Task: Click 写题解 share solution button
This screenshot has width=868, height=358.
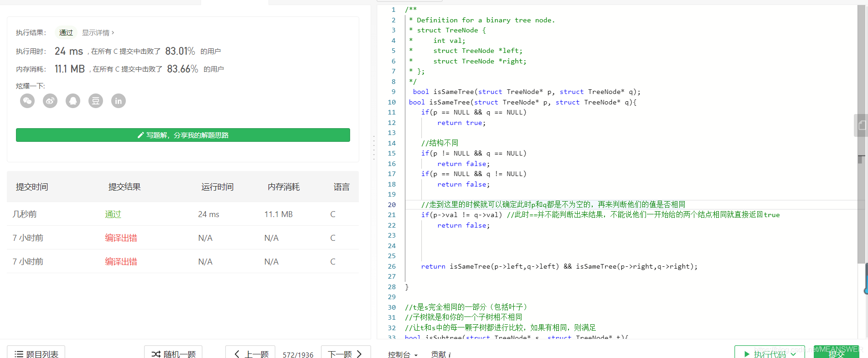Action: point(183,135)
